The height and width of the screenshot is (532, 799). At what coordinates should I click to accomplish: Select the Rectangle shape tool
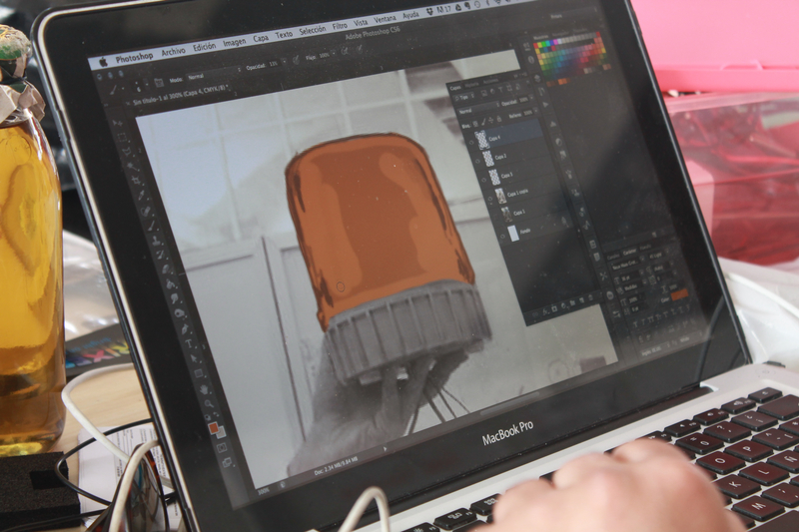[x=198, y=372]
